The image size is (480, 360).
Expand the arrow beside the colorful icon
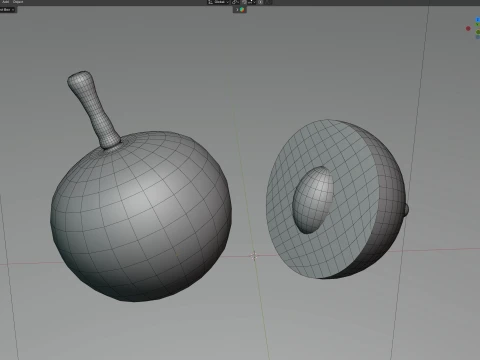click(x=237, y=10)
